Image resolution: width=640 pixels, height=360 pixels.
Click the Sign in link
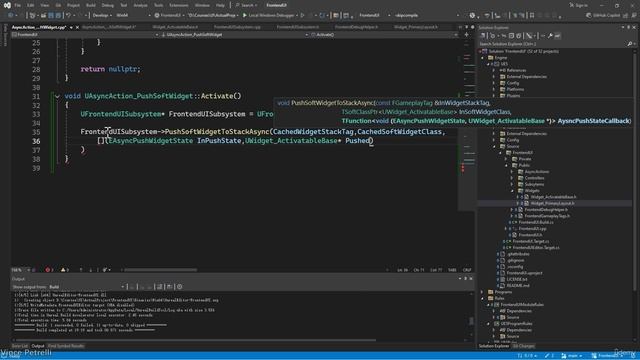(x=579, y=5)
